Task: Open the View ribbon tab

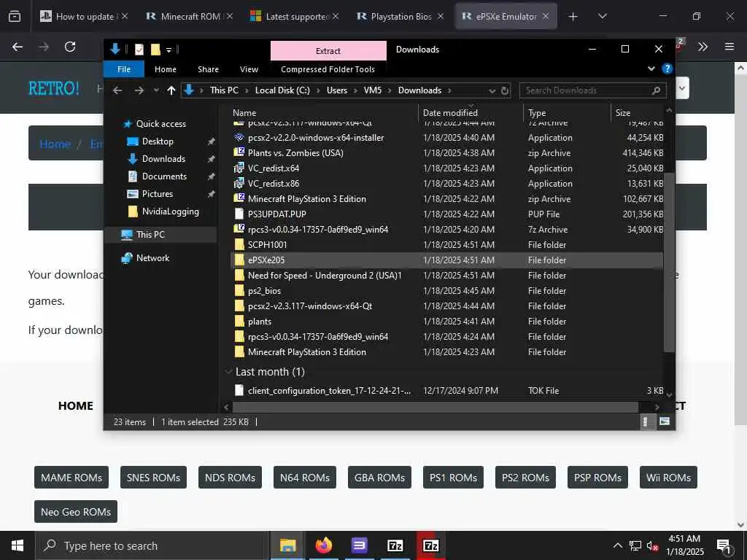Action: click(249, 69)
